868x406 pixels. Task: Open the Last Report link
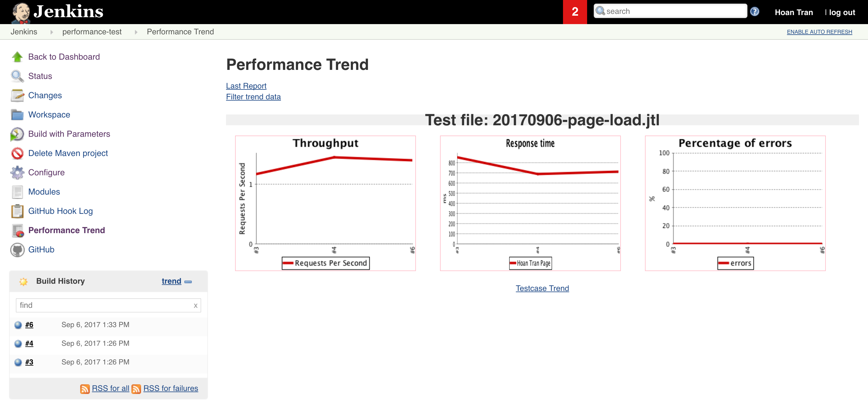pos(246,86)
